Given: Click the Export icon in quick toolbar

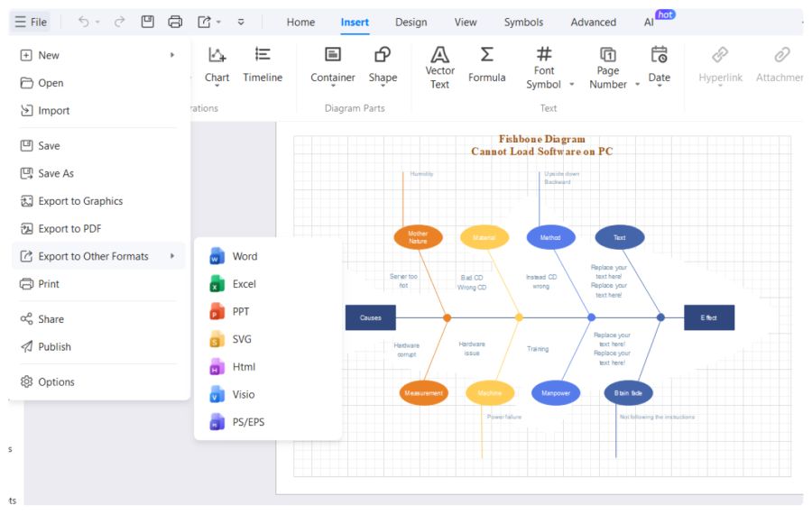Looking at the screenshot, I should pyautogui.click(x=204, y=22).
